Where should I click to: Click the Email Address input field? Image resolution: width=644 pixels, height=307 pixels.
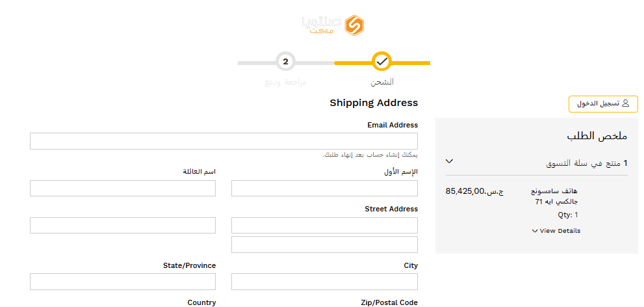pyautogui.click(x=224, y=141)
